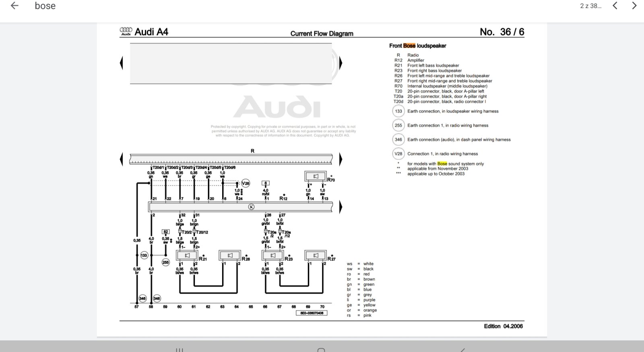Tap the circled 255 symbol in the legend
This screenshot has width=644, height=352.
(398, 125)
